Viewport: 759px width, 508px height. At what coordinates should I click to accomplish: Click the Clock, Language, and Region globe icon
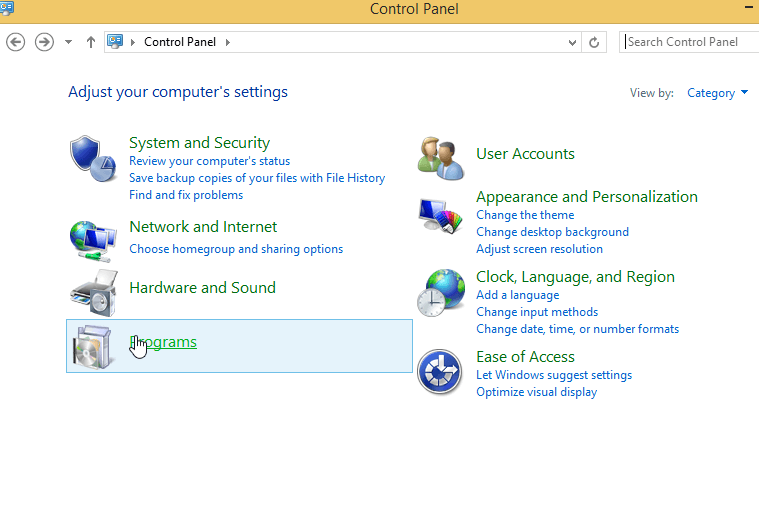pos(440,293)
